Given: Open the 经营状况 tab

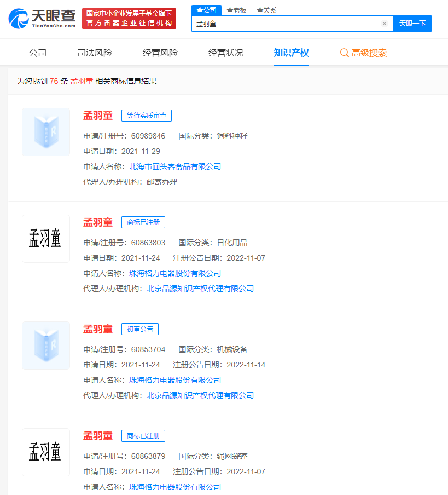Looking at the screenshot, I should click(x=226, y=53).
